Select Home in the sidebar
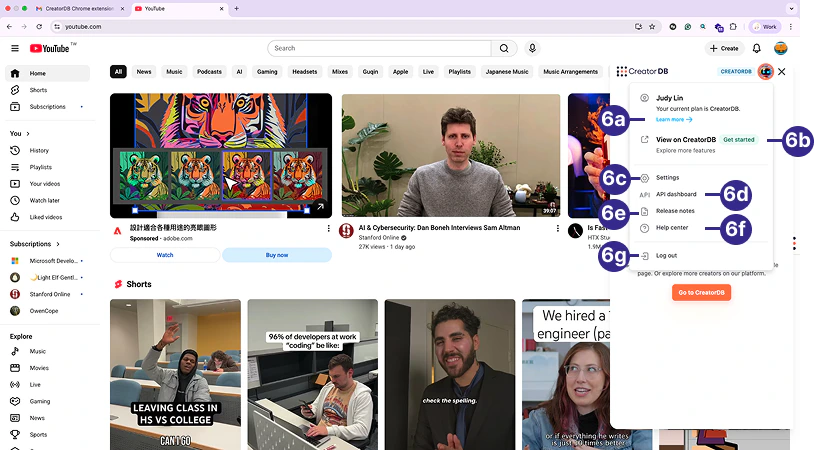 [x=47, y=73]
